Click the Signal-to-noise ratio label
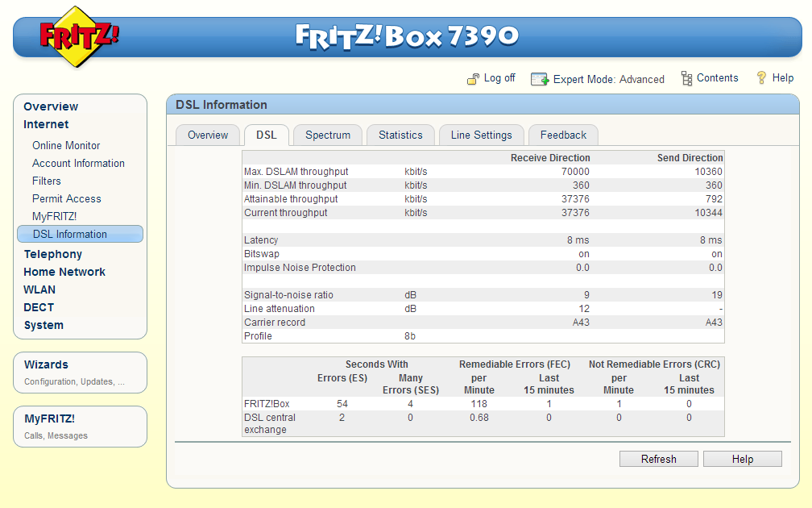The image size is (812, 508). pyautogui.click(x=288, y=295)
